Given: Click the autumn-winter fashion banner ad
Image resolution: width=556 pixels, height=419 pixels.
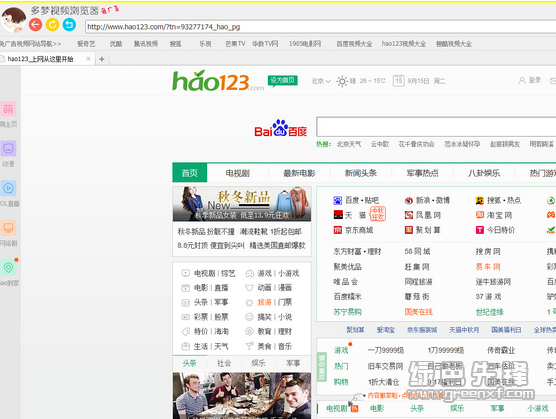Looking at the screenshot, I should [x=242, y=204].
